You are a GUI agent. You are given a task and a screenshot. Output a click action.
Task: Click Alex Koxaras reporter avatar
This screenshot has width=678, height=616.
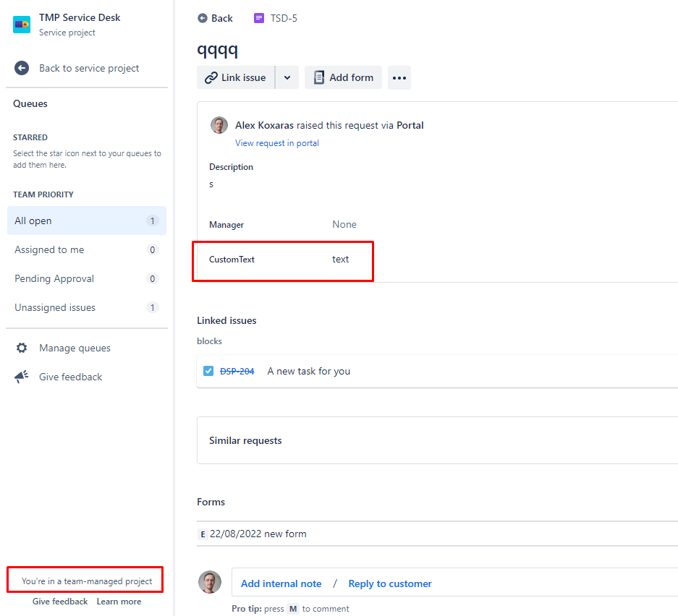click(x=219, y=125)
